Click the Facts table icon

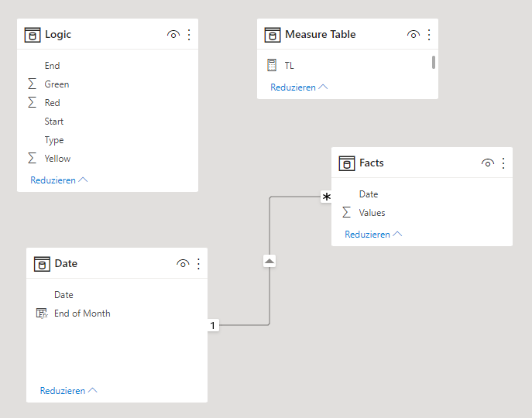pyautogui.click(x=347, y=163)
